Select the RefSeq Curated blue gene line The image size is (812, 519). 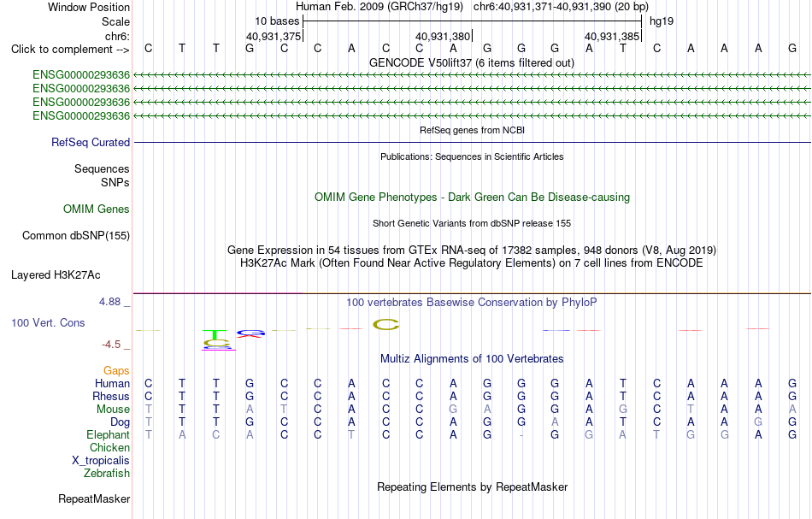click(472, 143)
